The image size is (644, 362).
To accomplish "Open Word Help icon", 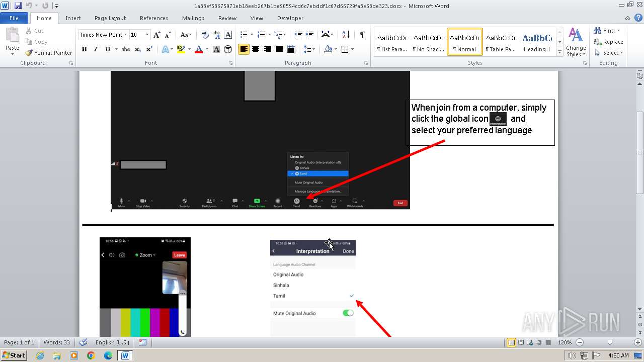I will click(x=639, y=18).
